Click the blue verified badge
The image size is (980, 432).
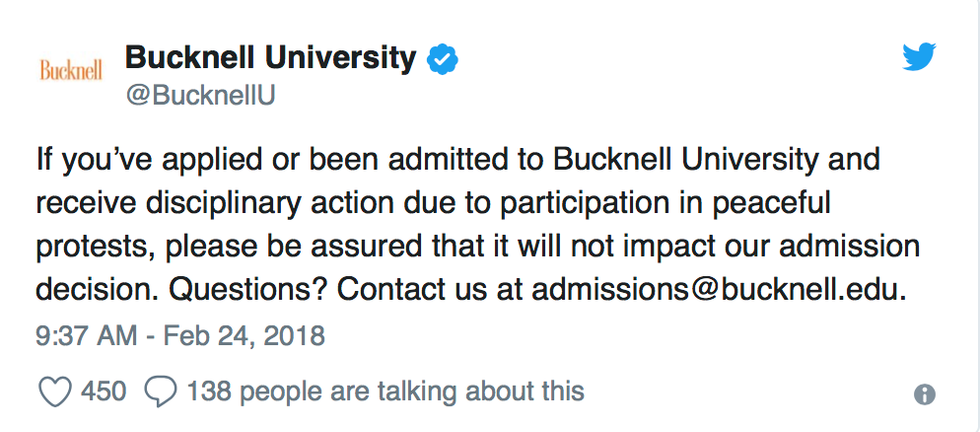click(443, 60)
